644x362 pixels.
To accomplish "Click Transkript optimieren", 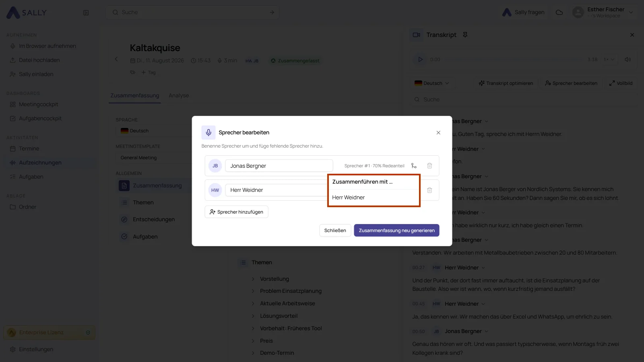I will (506, 83).
